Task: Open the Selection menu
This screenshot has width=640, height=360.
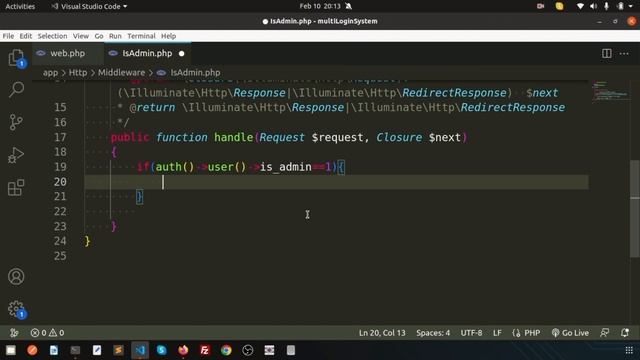Action: coord(52,36)
